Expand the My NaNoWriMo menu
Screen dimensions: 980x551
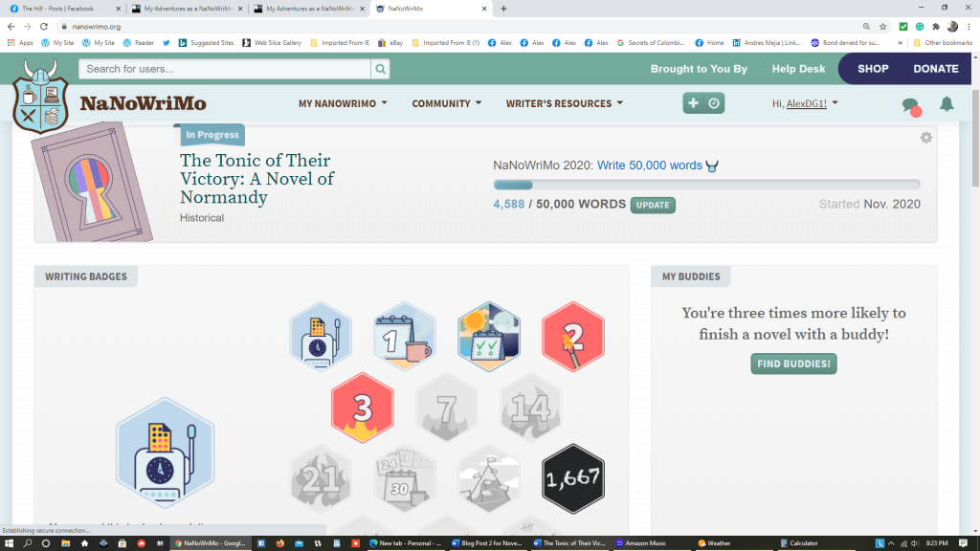tap(343, 103)
